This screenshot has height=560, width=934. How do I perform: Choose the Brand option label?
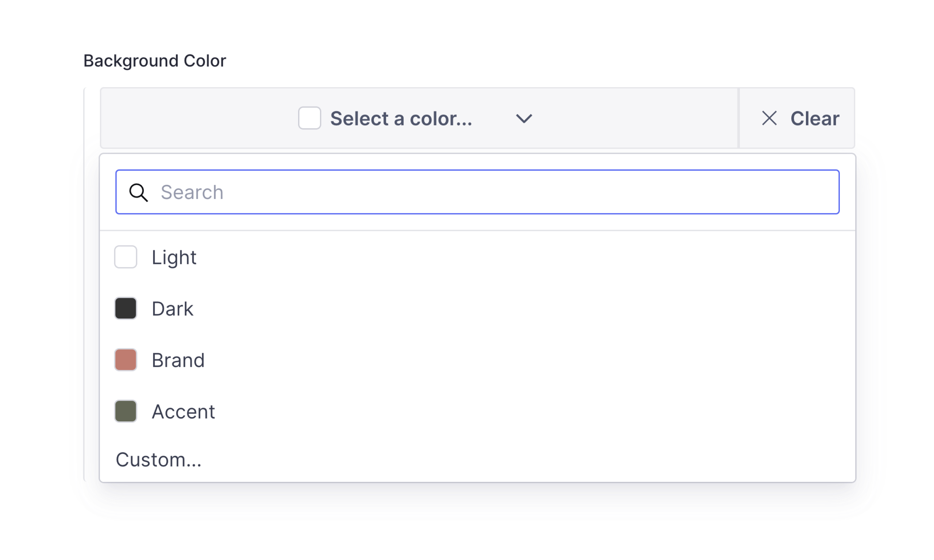[x=178, y=360]
